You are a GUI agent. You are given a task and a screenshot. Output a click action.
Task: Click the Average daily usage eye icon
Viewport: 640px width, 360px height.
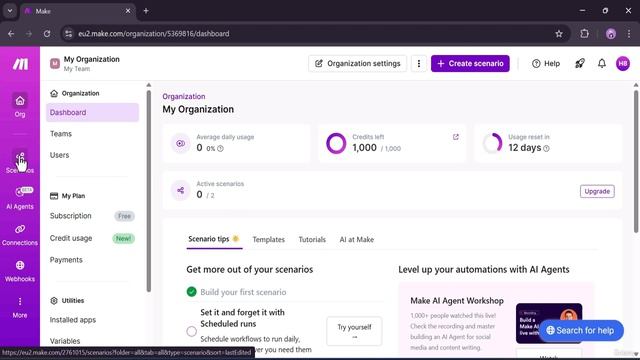tap(180, 143)
